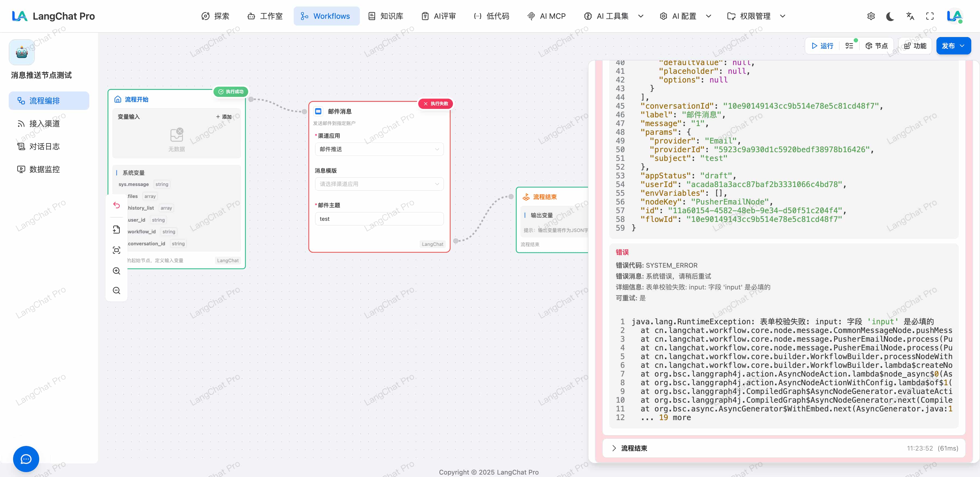Screen dimensions: 980x477
Task: Click the zoom out magnifier icon
Action: pyautogui.click(x=117, y=291)
